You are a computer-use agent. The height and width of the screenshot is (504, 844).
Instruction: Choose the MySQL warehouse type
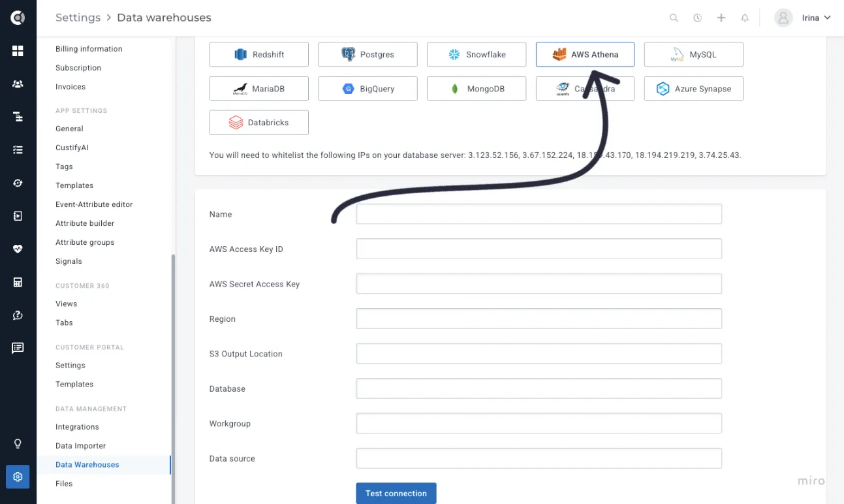(x=693, y=54)
